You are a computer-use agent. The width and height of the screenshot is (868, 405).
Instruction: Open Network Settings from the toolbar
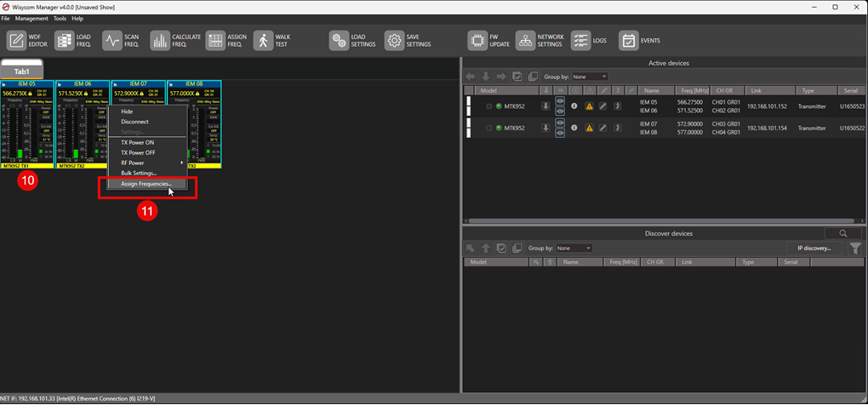click(x=525, y=41)
